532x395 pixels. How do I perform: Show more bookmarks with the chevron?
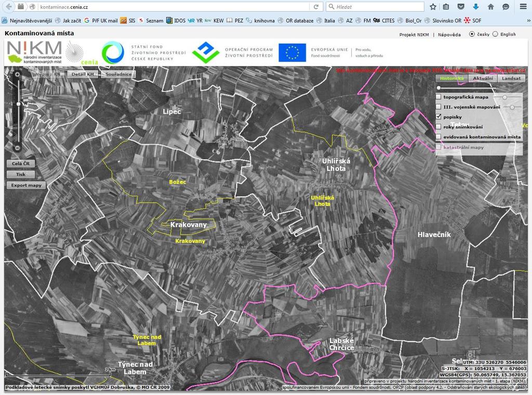(x=528, y=21)
